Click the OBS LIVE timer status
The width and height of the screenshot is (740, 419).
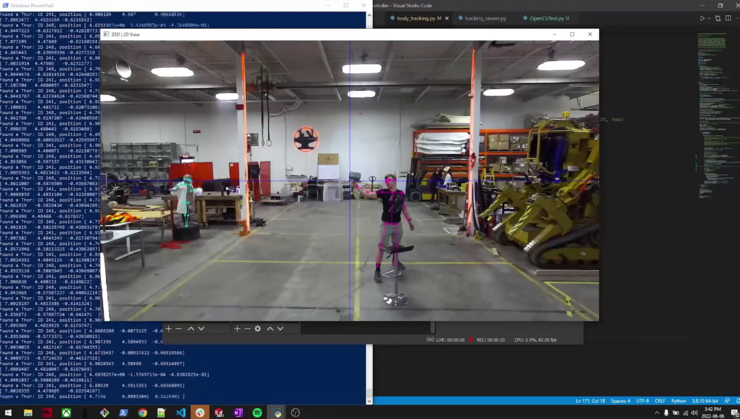446,340
